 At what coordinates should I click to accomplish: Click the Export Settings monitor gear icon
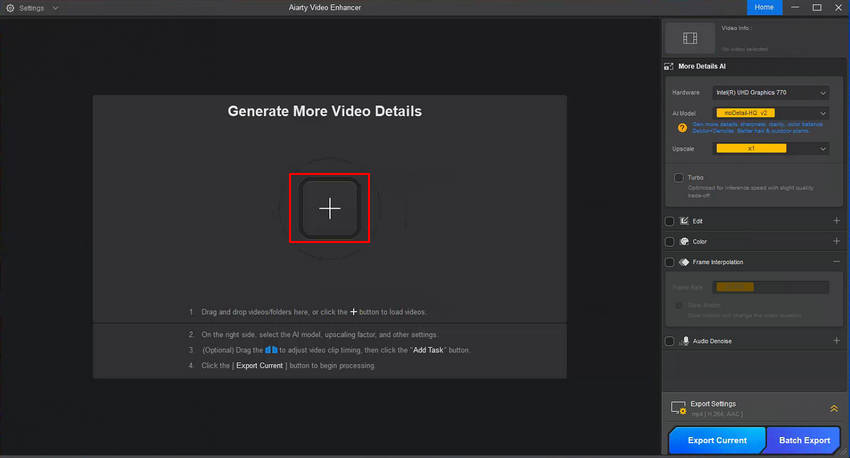(x=678, y=408)
